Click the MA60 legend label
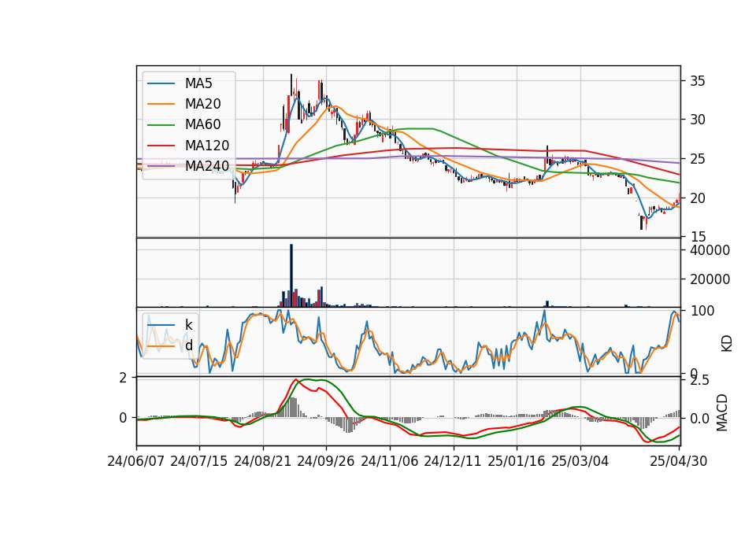 (202, 125)
